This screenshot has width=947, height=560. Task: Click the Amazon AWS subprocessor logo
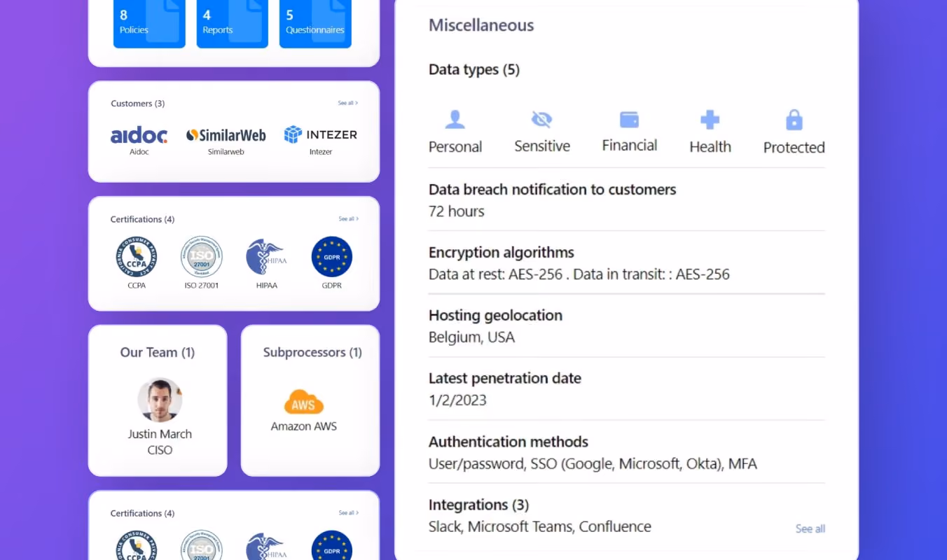point(304,402)
